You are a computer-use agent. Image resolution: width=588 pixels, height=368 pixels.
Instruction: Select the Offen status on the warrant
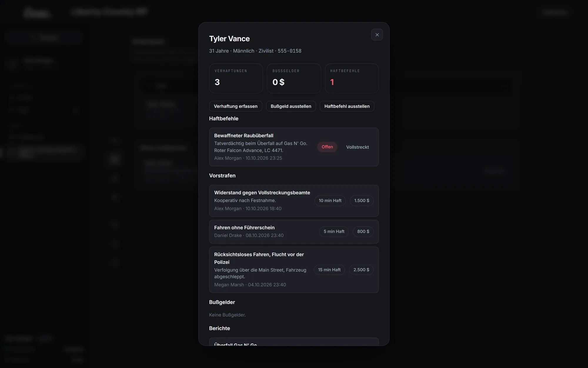(327, 147)
